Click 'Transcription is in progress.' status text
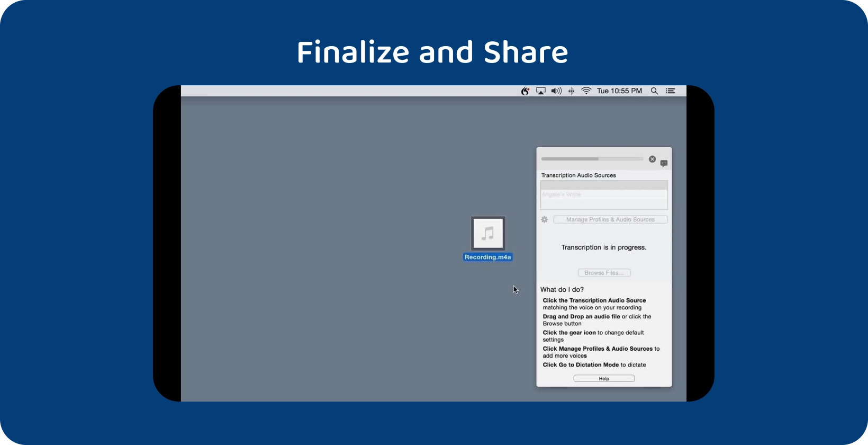Screen dimensions: 868x445 click(x=604, y=247)
